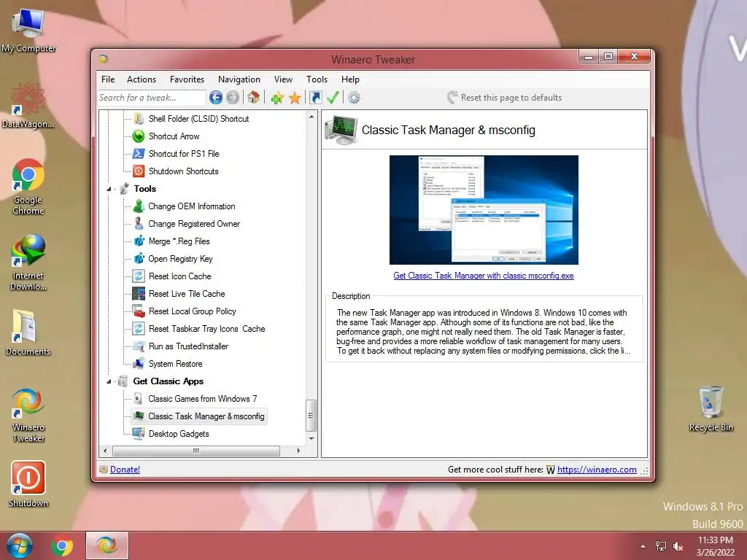This screenshot has height=560, width=747.
Task: Open the Favorites menu
Action: [x=187, y=79]
